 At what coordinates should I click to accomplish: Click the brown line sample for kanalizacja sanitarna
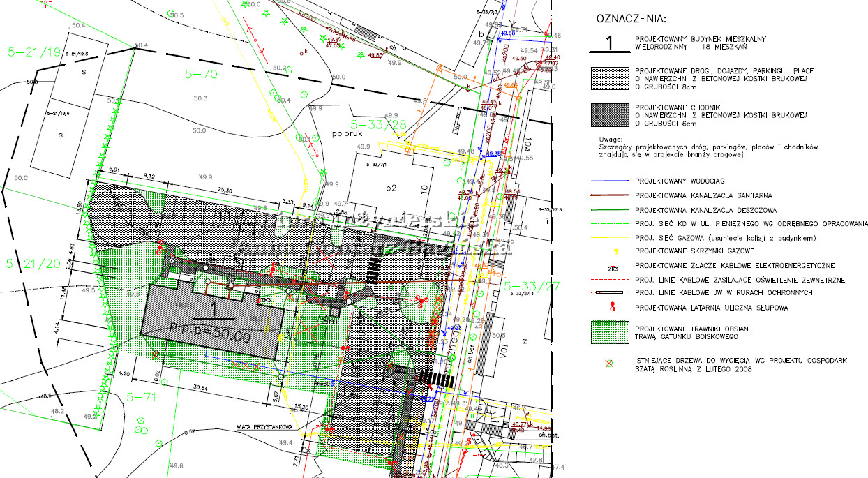pos(608,195)
